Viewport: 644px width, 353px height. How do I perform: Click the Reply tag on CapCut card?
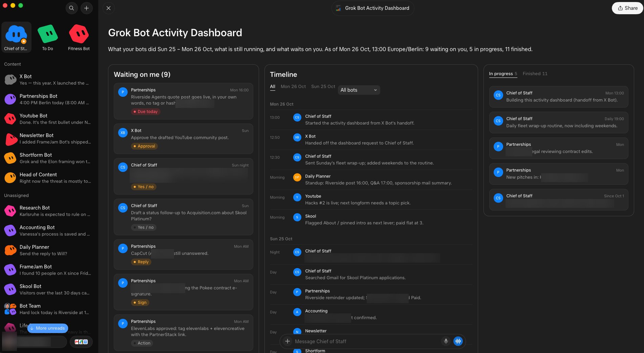141,262
